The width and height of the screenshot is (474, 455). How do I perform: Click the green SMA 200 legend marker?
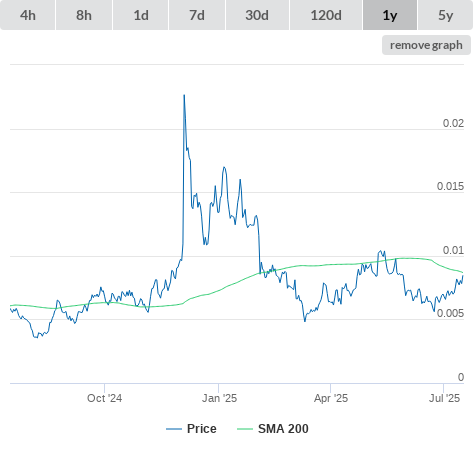coord(245,429)
